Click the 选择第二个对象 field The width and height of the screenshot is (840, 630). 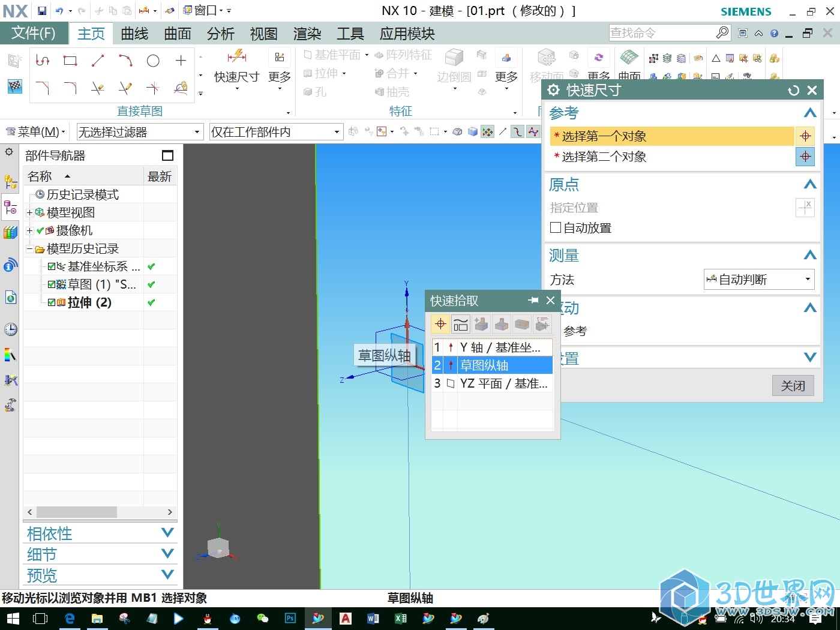[x=672, y=157]
